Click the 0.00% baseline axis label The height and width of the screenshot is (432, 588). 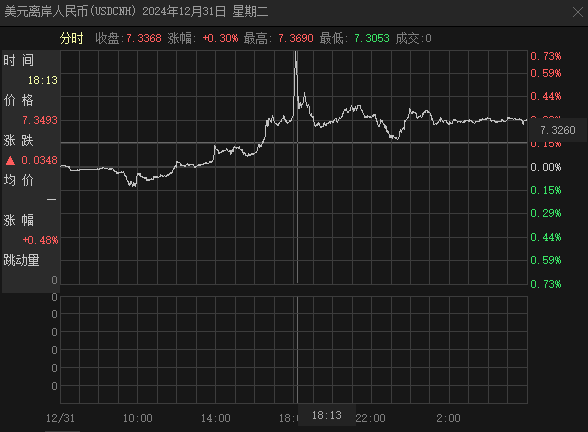pos(546,167)
